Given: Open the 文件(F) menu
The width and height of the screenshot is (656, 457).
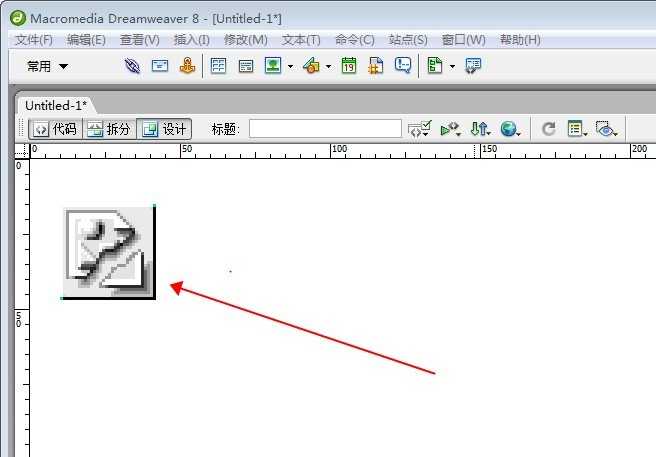Looking at the screenshot, I should point(33,40).
